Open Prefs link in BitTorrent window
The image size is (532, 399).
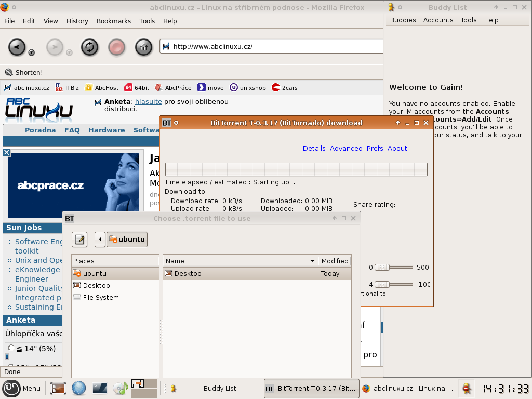(x=375, y=148)
